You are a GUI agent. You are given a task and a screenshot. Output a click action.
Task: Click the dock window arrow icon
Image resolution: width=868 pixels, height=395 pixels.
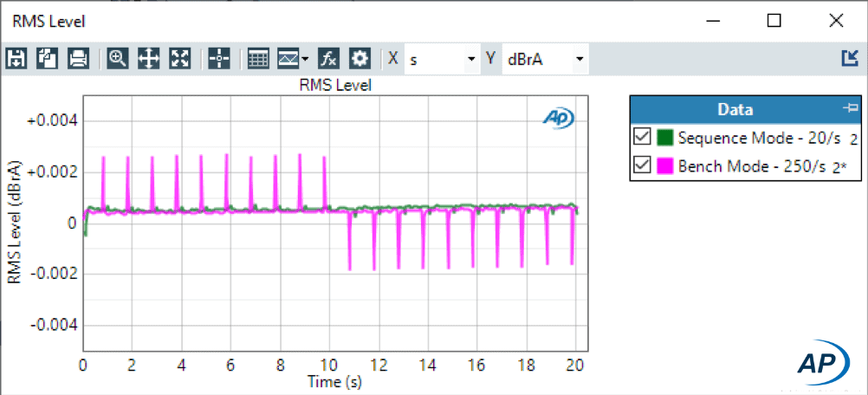(x=849, y=58)
